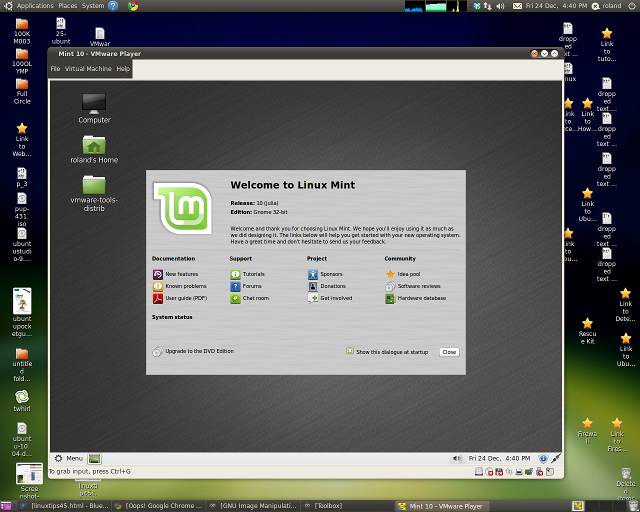The height and width of the screenshot is (512, 640).
Task: Close the Welcome to Linux Mint dialog
Action: tap(449, 352)
